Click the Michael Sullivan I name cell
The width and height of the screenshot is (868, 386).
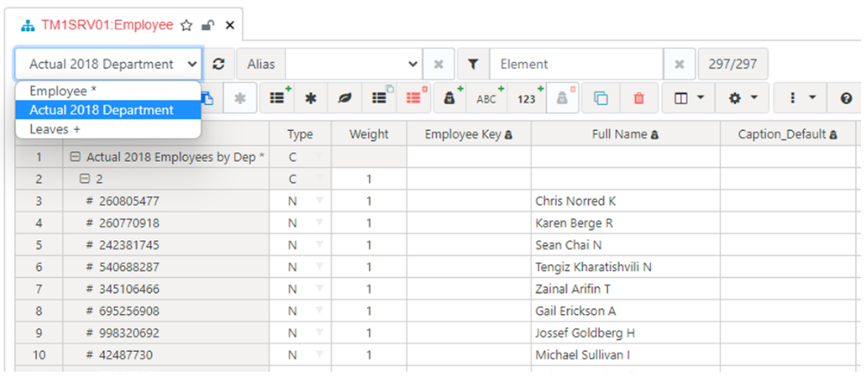coord(625,355)
